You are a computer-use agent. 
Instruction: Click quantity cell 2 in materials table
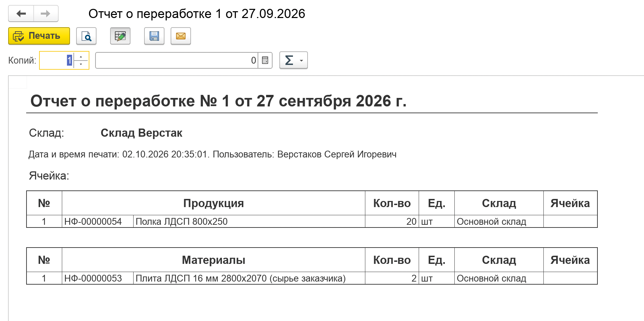[392, 278]
